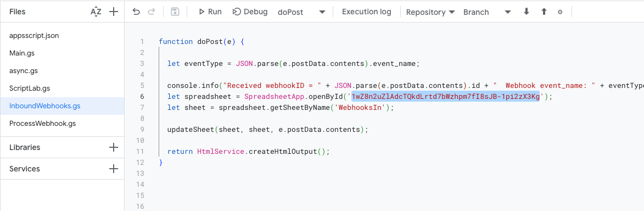This screenshot has width=644, height=211.
Task: Click the Redo arrow icon
Action: click(x=151, y=12)
